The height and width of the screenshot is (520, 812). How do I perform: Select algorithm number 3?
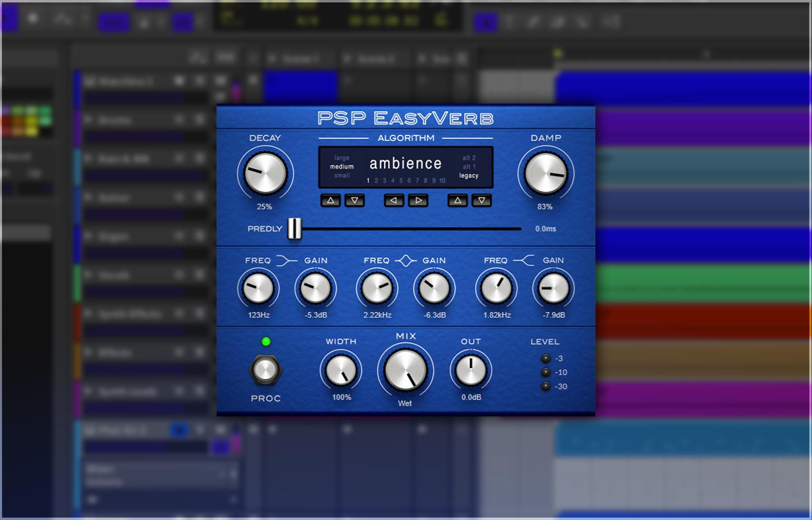pos(384,181)
